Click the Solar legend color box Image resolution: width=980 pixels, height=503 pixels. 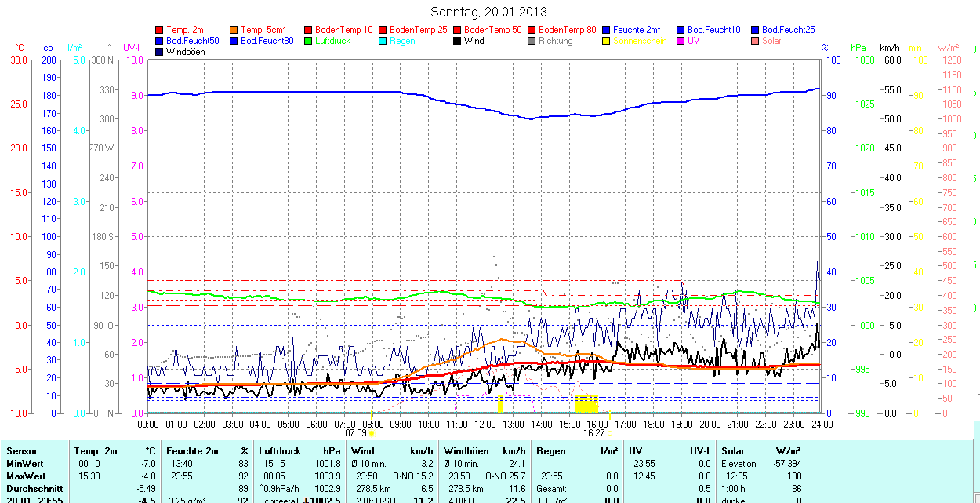point(756,41)
